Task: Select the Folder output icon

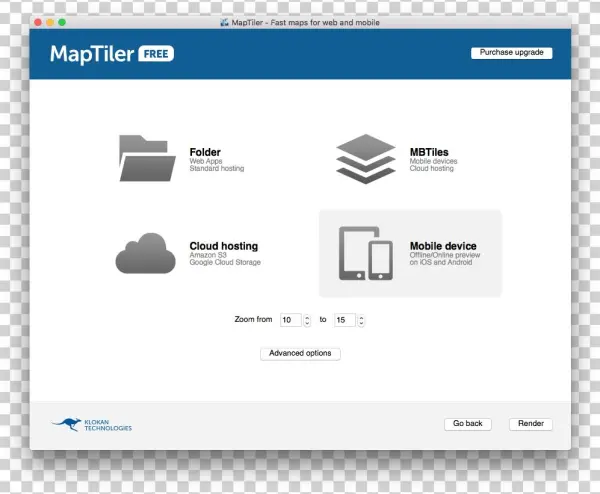Action: [x=147, y=158]
